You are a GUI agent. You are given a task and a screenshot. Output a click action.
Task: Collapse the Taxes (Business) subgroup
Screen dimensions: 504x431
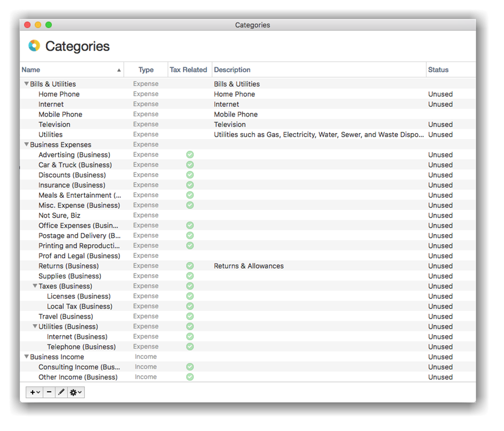35,286
